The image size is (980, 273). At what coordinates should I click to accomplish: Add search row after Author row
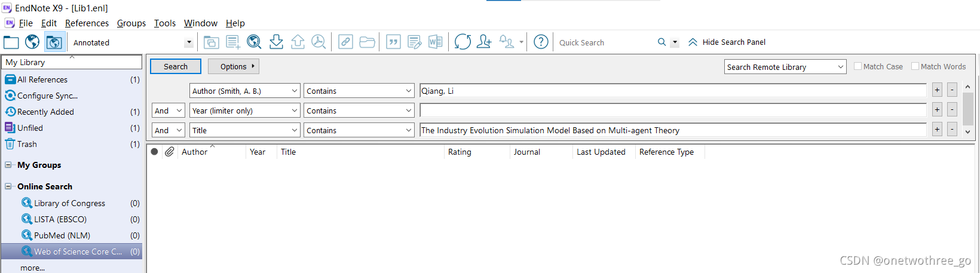point(937,90)
